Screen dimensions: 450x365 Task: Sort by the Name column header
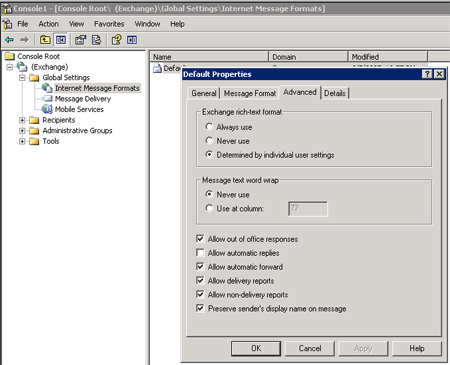tap(209, 57)
